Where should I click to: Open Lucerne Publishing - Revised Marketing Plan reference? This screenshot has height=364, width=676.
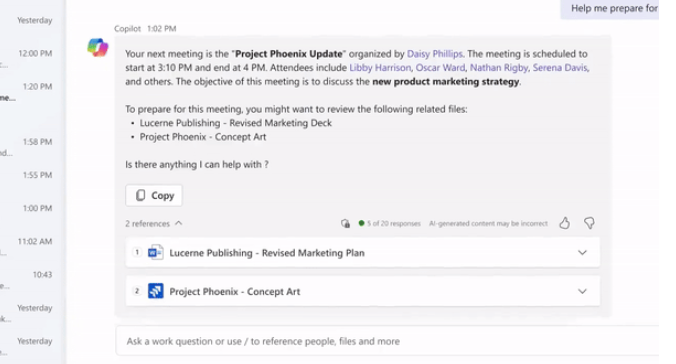tap(363, 252)
